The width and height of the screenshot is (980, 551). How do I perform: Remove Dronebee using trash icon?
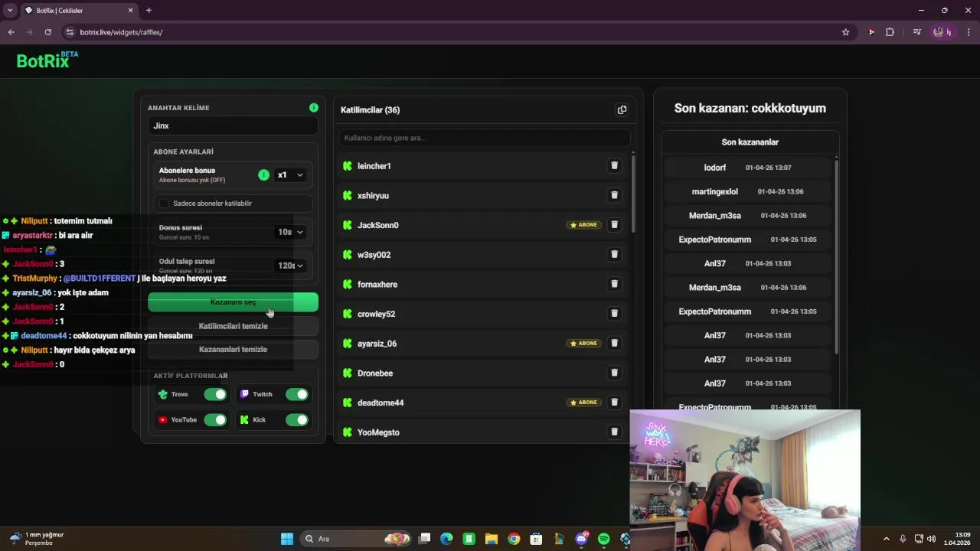[614, 373]
